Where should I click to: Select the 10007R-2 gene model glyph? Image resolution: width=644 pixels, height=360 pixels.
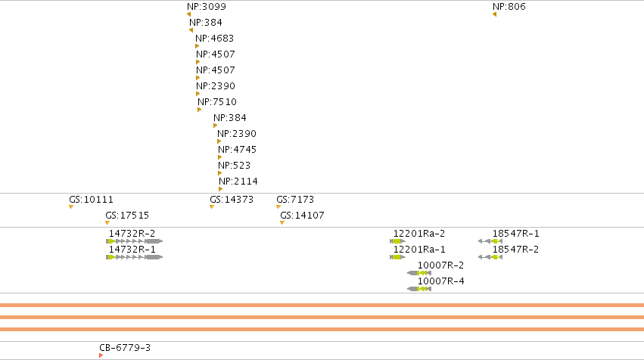[419, 273]
